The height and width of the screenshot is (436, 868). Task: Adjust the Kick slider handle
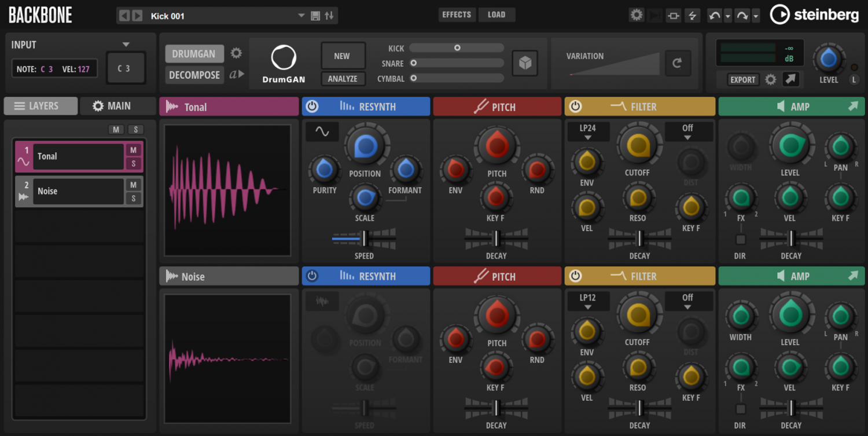click(457, 48)
